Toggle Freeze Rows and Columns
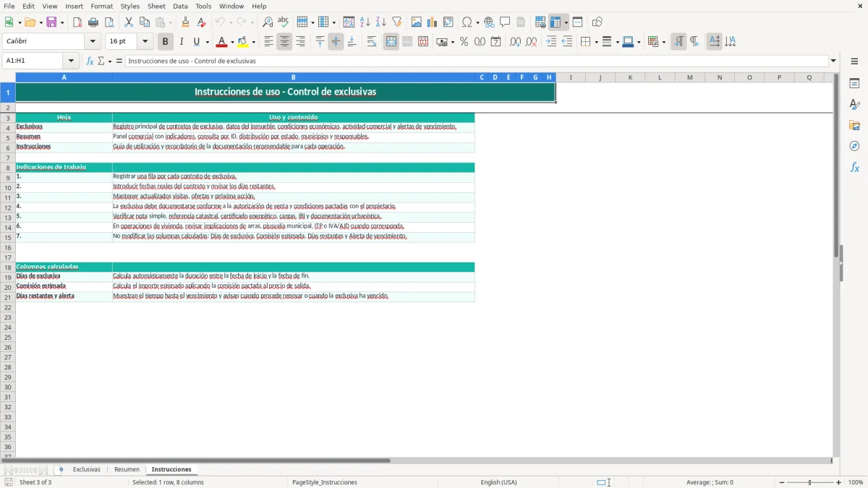The width and height of the screenshot is (868, 488). (556, 22)
